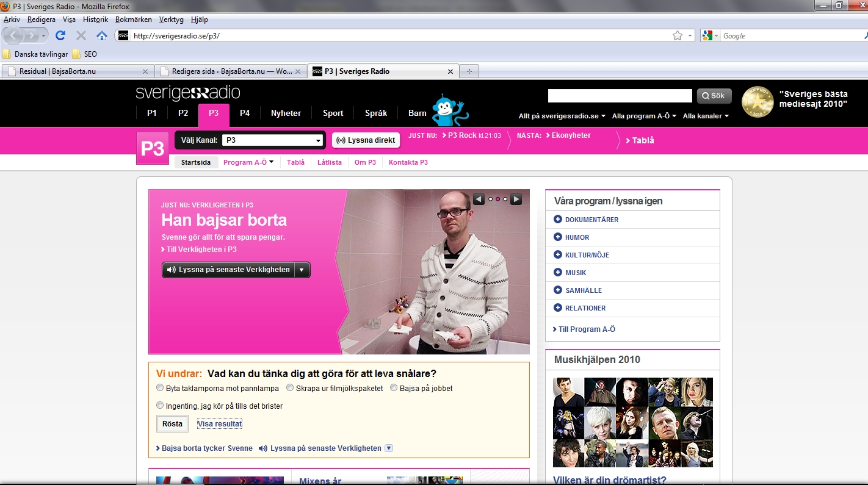Select the first carousel dot indicator
The width and height of the screenshot is (868, 485).
tap(490, 199)
